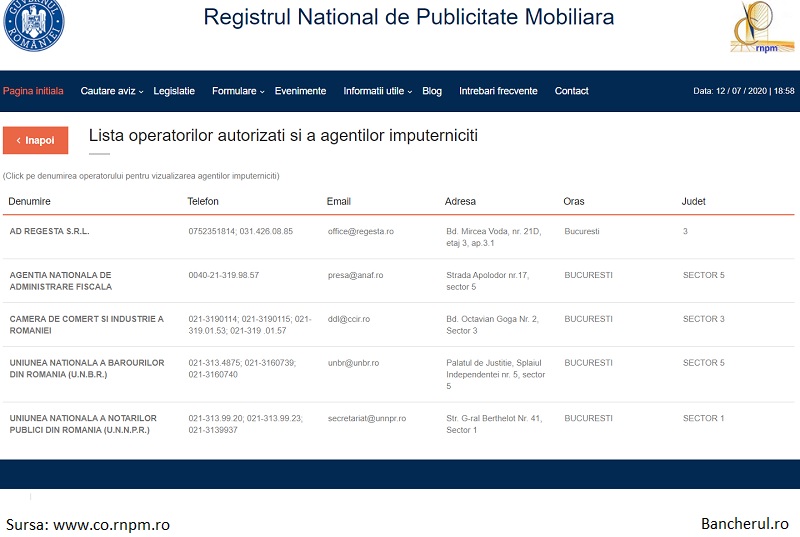Click address Palatul de Justitie, Splaiul Independentei
Screen dimensions: 800x537
coord(495,374)
